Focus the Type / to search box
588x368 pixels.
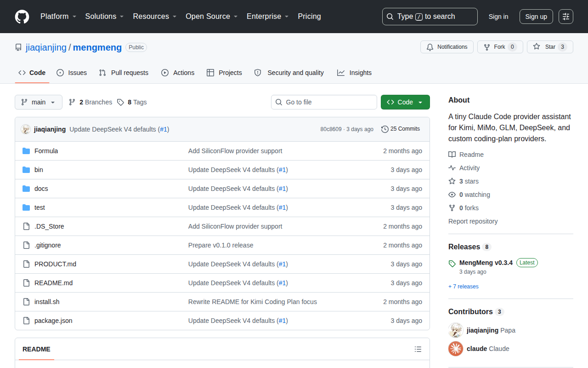coord(430,17)
